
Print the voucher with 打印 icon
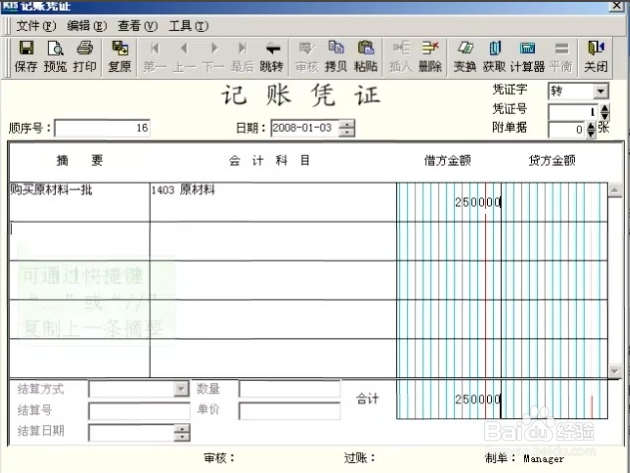(85, 57)
